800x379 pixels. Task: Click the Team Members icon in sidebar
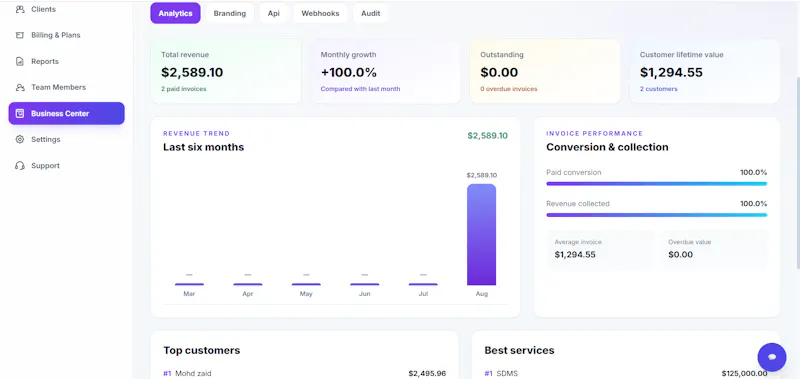[x=20, y=87]
